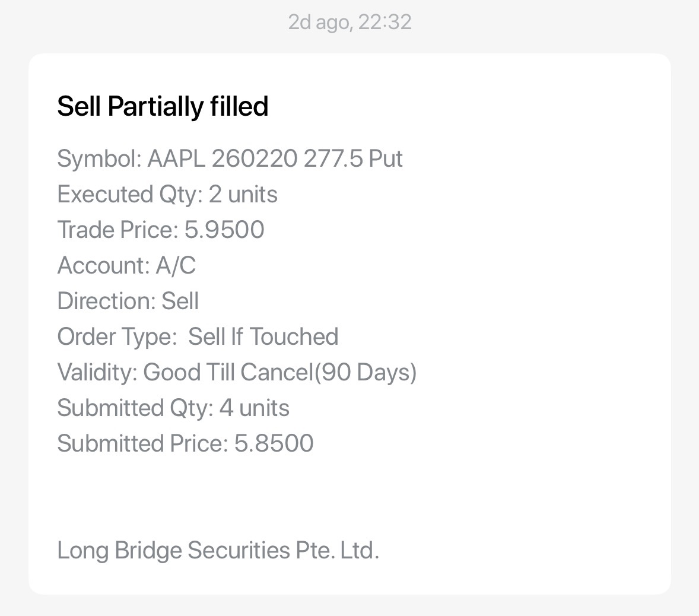Click the "Submitted Price:" label
699x616 pixels.
[142, 443]
